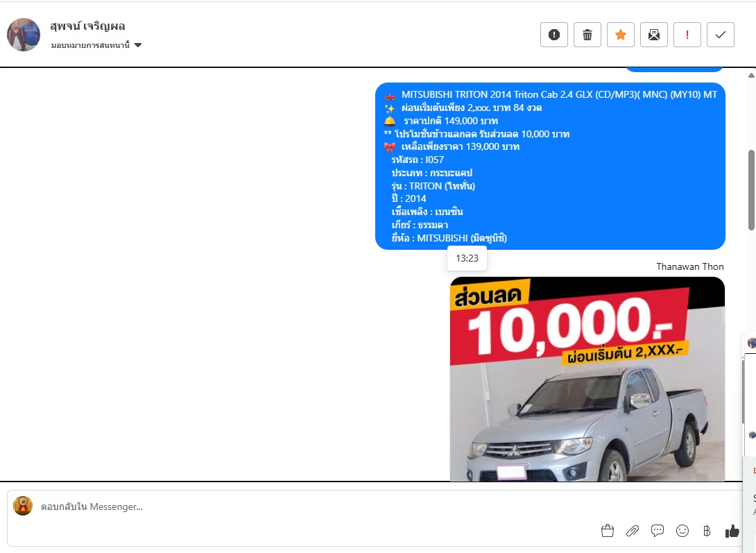Image resolution: width=756 pixels, height=553 pixels.
Task: Expand the มอบหมายการสนทนานี้ assignment dropdown
Action: coord(96,45)
